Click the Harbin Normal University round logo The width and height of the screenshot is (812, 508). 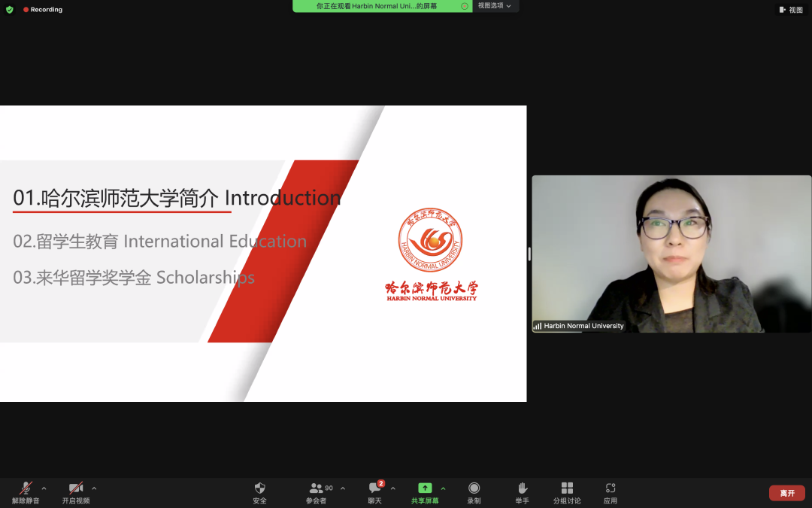[x=430, y=240]
